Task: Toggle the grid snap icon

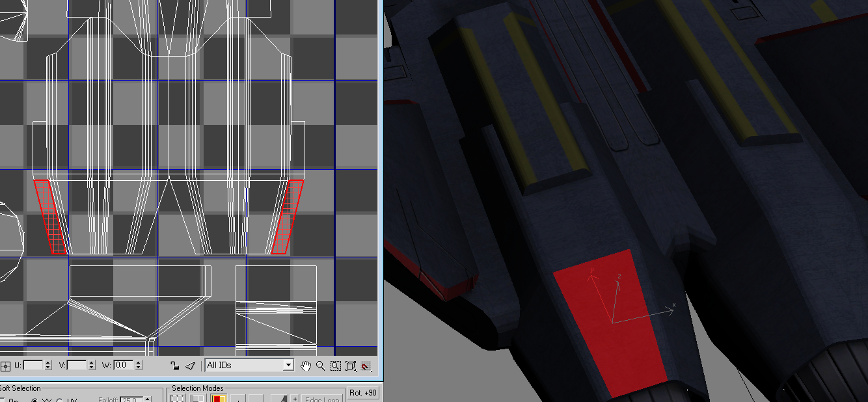Action: [x=366, y=366]
